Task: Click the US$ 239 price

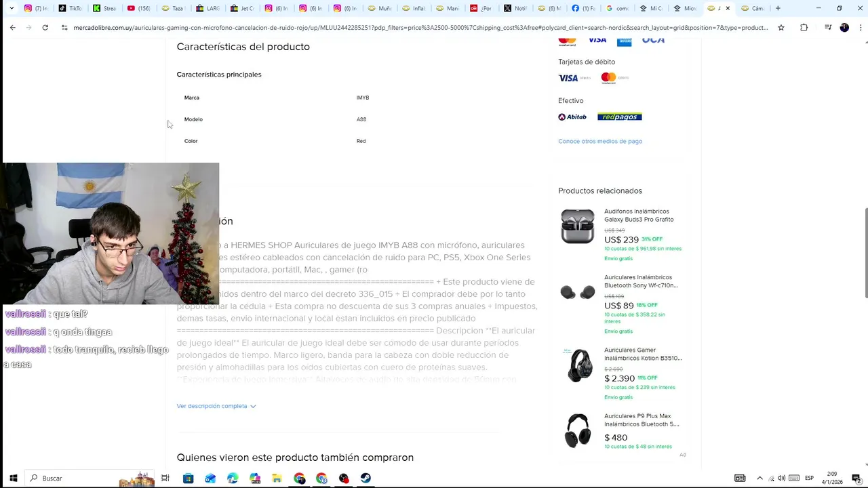Action: (621, 240)
